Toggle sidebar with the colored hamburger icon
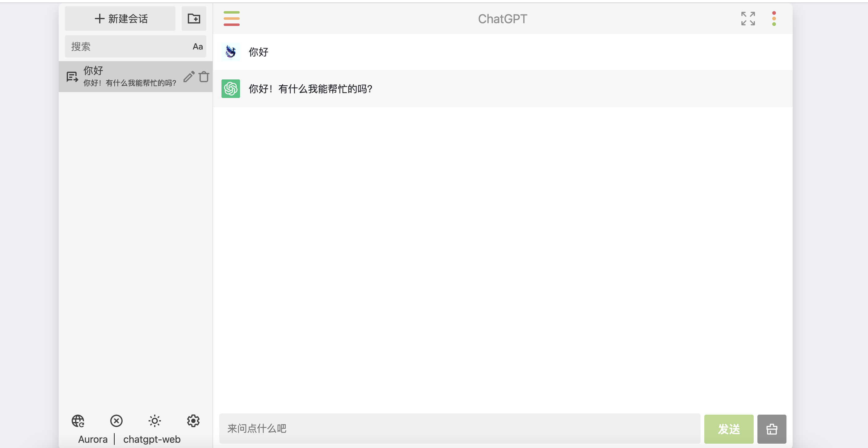Viewport: 868px width, 448px height. click(x=231, y=19)
